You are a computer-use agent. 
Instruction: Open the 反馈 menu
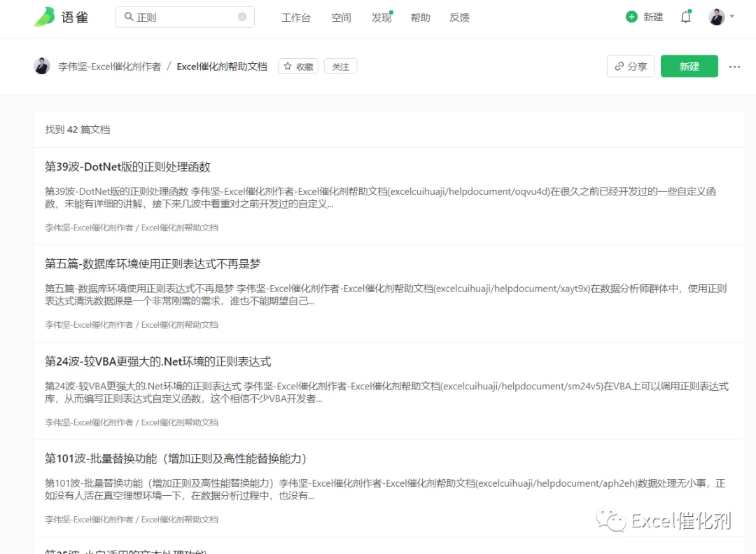pos(459,18)
